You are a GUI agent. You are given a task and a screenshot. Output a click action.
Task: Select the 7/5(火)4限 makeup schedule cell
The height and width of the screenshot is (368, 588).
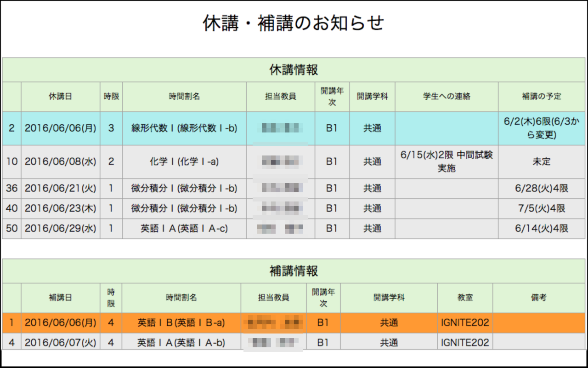click(542, 208)
